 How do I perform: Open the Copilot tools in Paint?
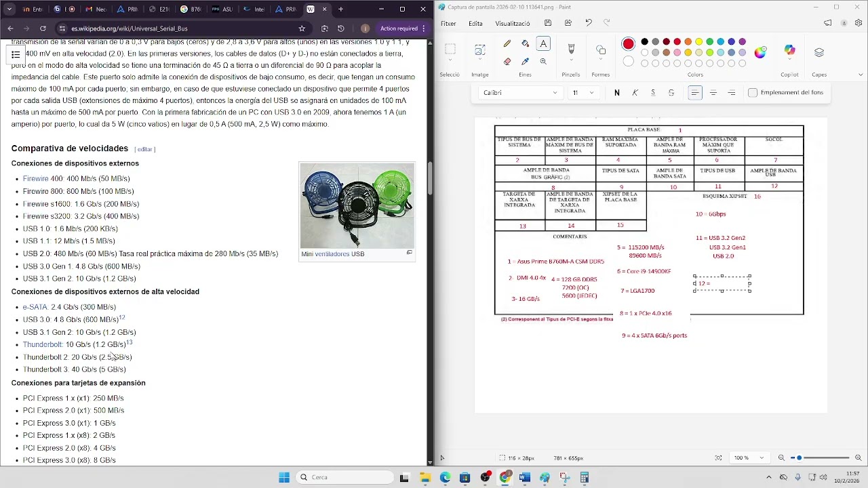(790, 51)
